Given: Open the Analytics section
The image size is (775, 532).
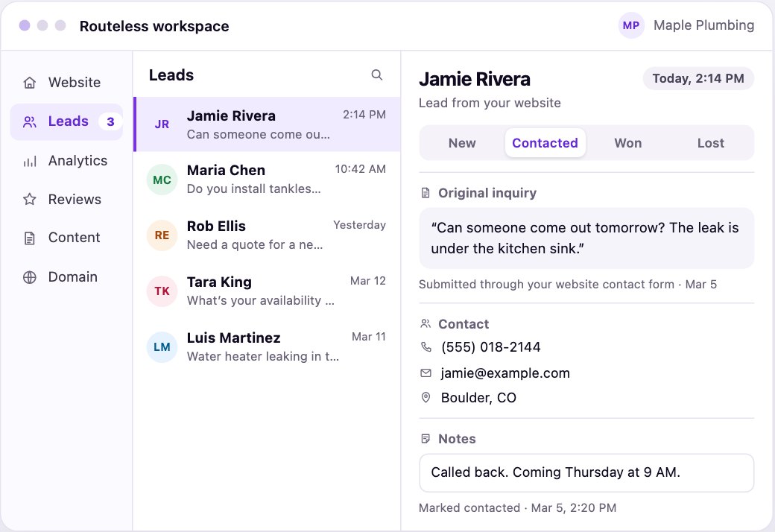Looking at the screenshot, I should pos(66,161).
